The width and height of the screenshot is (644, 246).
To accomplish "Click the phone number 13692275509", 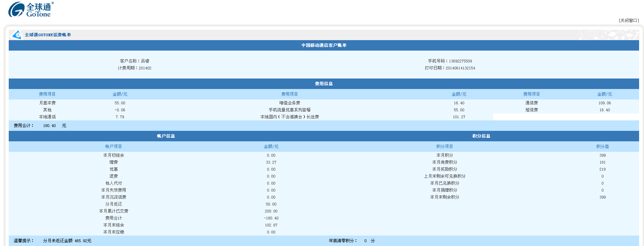I will point(460,61).
